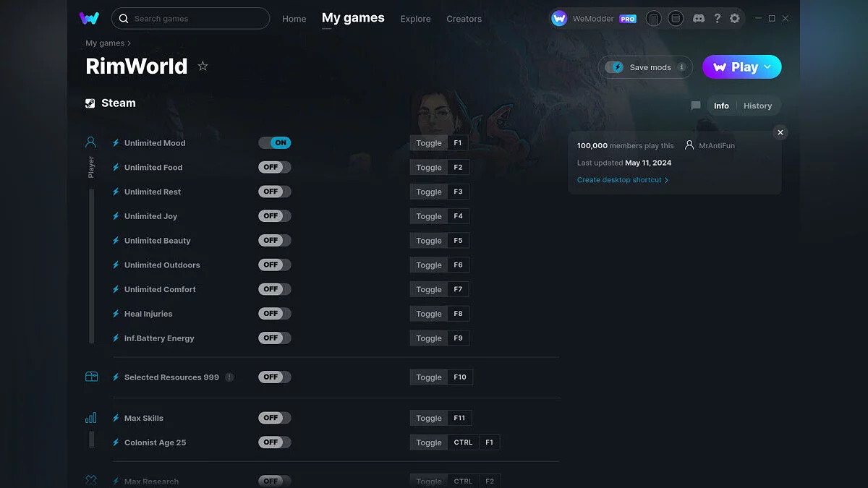Click F10 hotkey for Selected Resources 999

460,377
